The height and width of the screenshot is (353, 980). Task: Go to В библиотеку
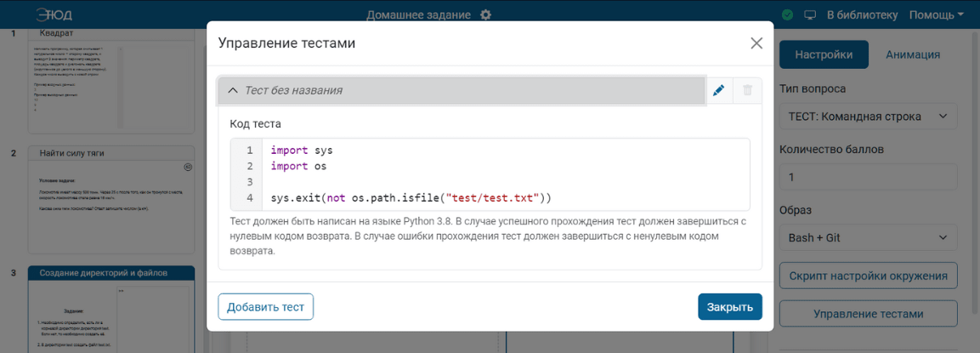(862, 14)
